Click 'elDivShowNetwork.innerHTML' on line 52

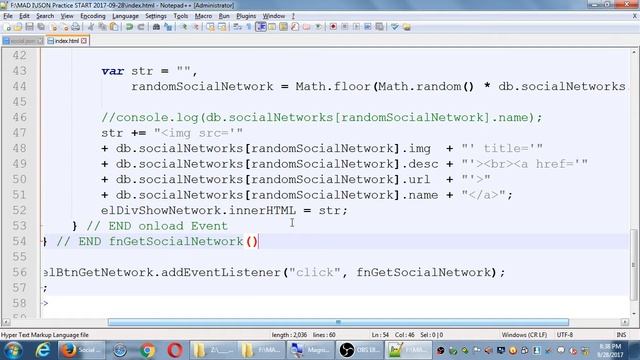click(x=198, y=211)
